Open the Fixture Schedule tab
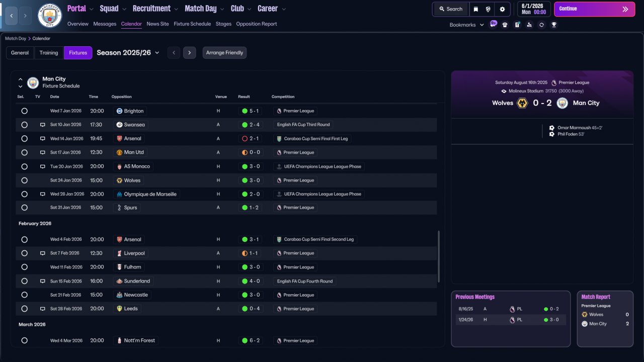Viewport: 644px width, 362px height. [192, 24]
